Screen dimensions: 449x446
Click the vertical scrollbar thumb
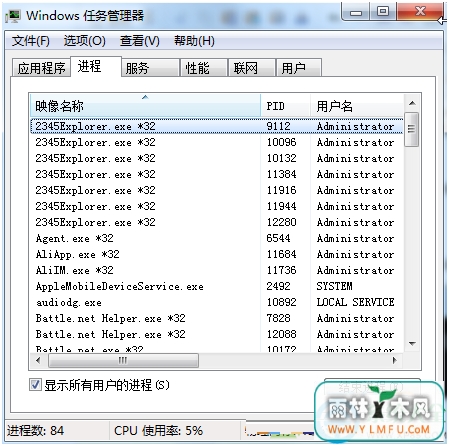411,129
